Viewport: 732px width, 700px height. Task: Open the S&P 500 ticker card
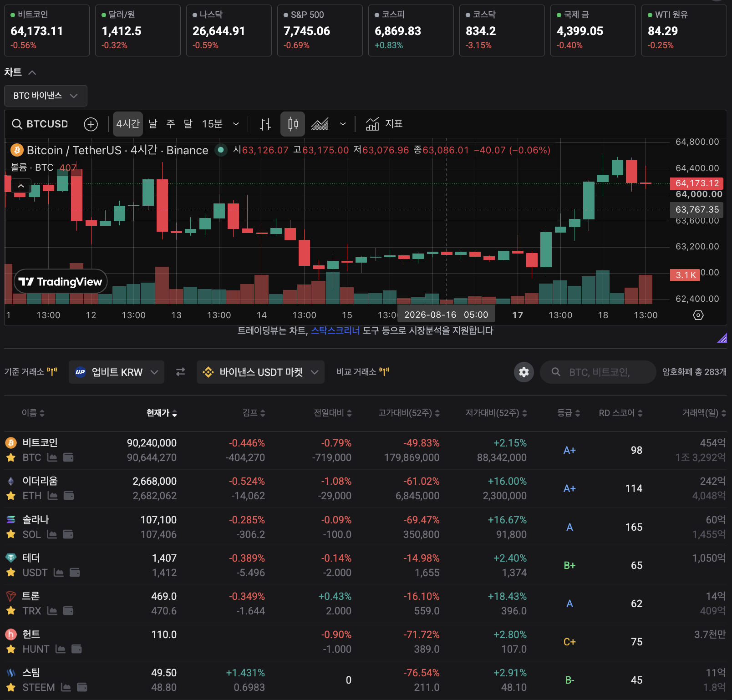[x=320, y=30]
